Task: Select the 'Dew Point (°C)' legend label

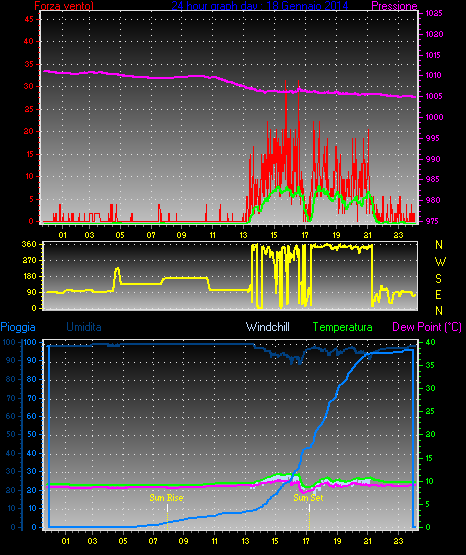Action: point(427,327)
